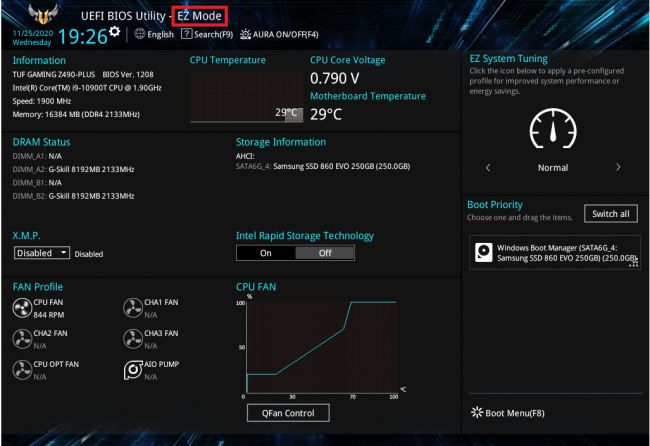Click the Storage Information heading
Screen dimensions: 650x446
coord(281,142)
